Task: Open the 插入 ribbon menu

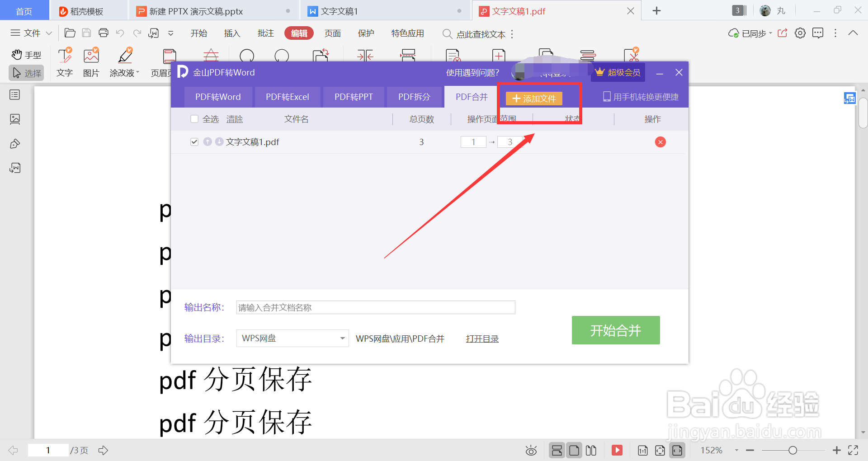Action: click(232, 33)
